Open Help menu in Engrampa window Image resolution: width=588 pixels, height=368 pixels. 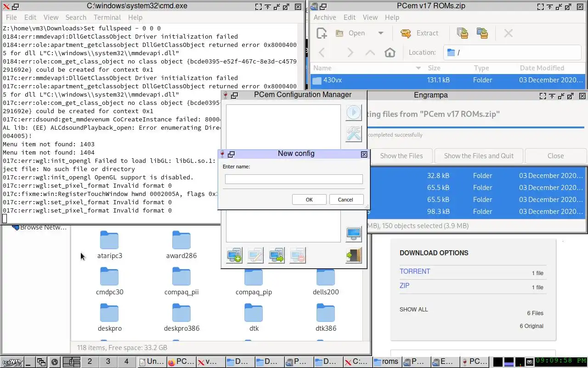pyautogui.click(x=392, y=17)
